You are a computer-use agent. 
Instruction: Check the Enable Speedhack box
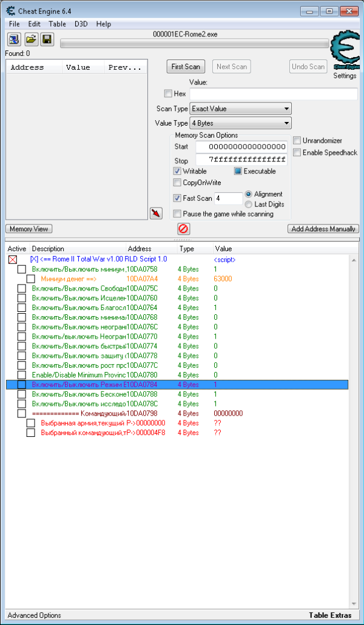click(297, 153)
